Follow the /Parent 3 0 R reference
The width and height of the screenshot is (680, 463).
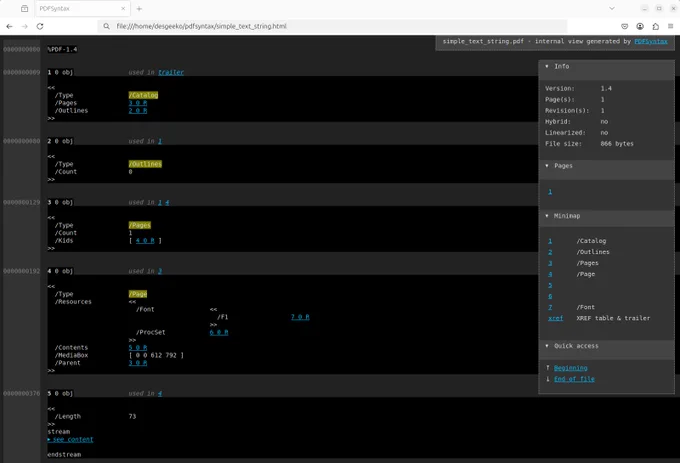pyautogui.click(x=138, y=363)
